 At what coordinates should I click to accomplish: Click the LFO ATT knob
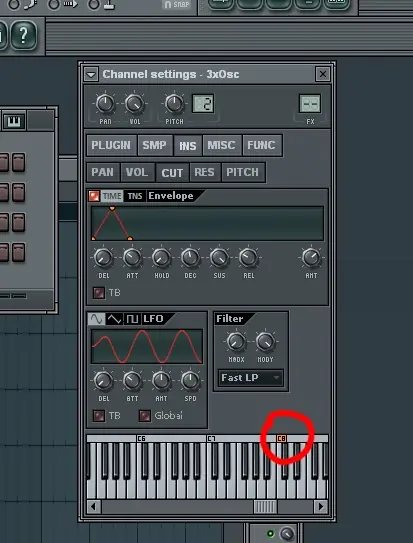132,381
